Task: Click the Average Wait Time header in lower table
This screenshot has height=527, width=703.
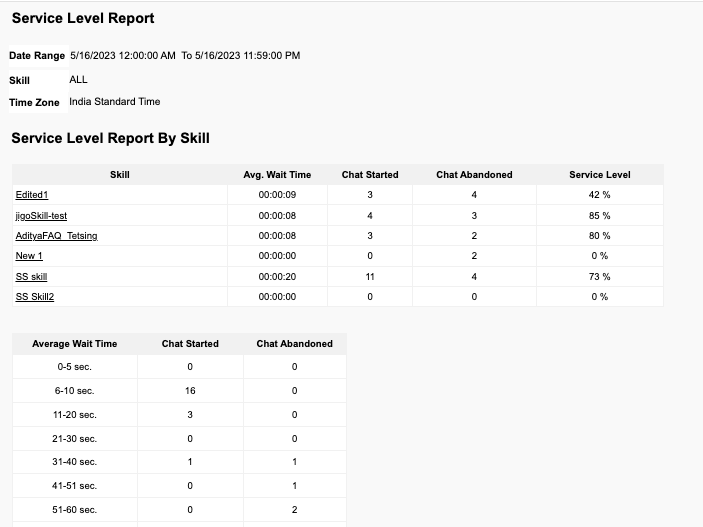Action: [74, 344]
